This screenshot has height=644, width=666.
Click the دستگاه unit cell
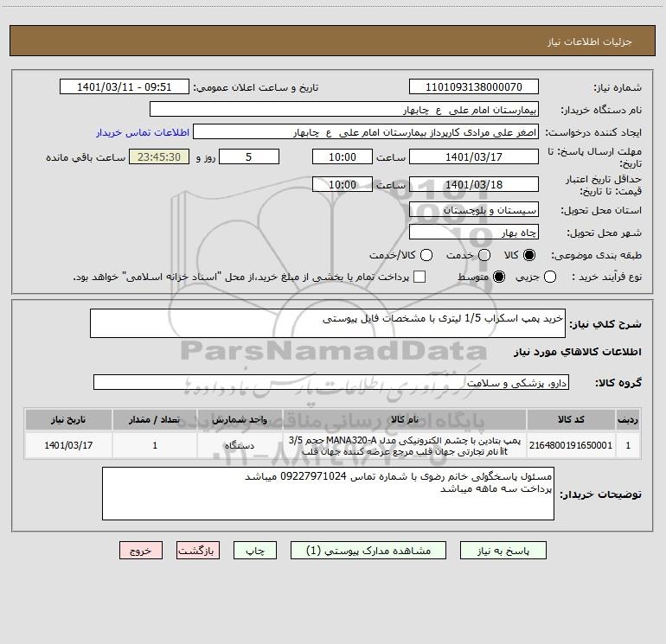(240, 445)
